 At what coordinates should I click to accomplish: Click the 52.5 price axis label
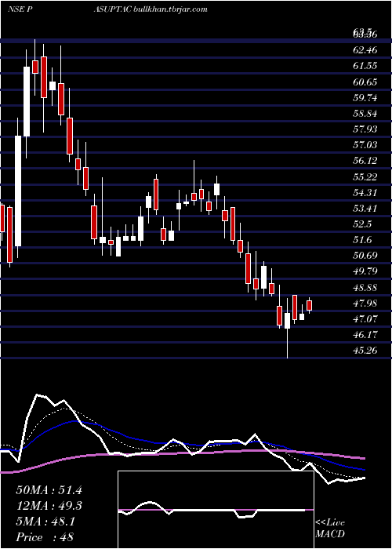tap(362, 224)
